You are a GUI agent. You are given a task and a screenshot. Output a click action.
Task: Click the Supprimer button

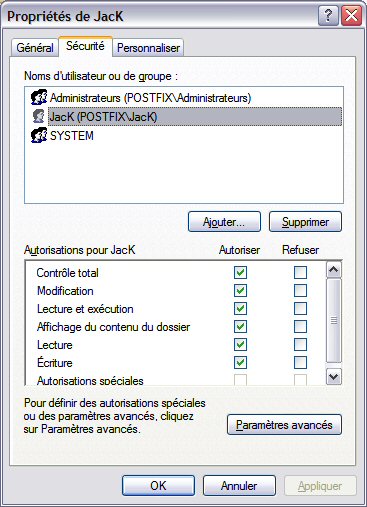pos(305,222)
